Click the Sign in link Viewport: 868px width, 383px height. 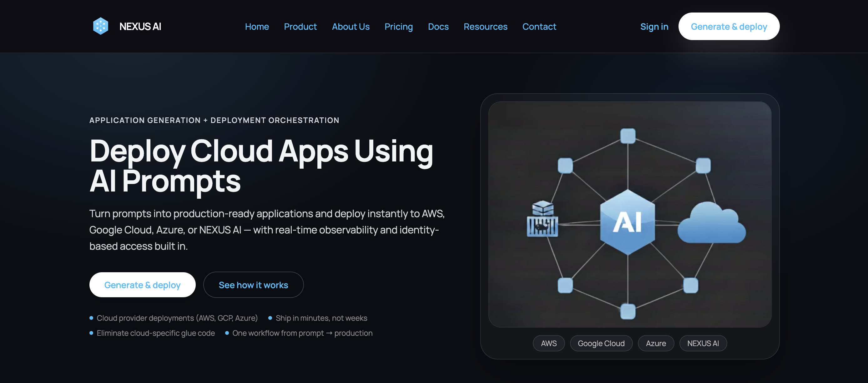pos(654,27)
